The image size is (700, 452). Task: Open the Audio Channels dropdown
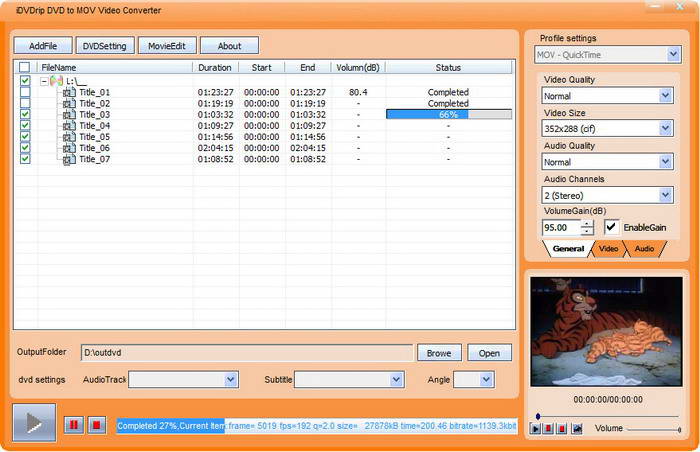click(x=666, y=195)
